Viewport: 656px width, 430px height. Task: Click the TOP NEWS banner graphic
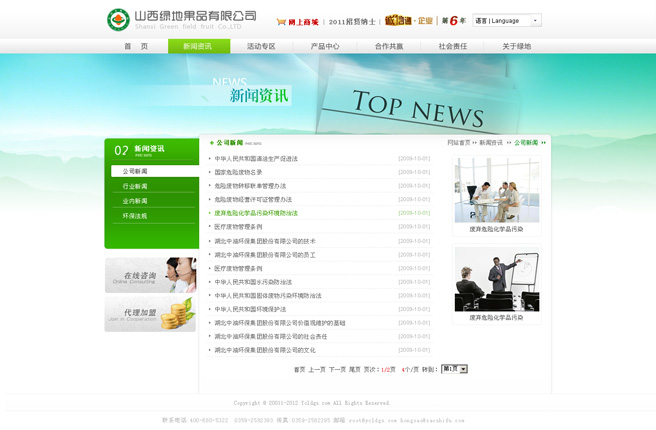418,108
